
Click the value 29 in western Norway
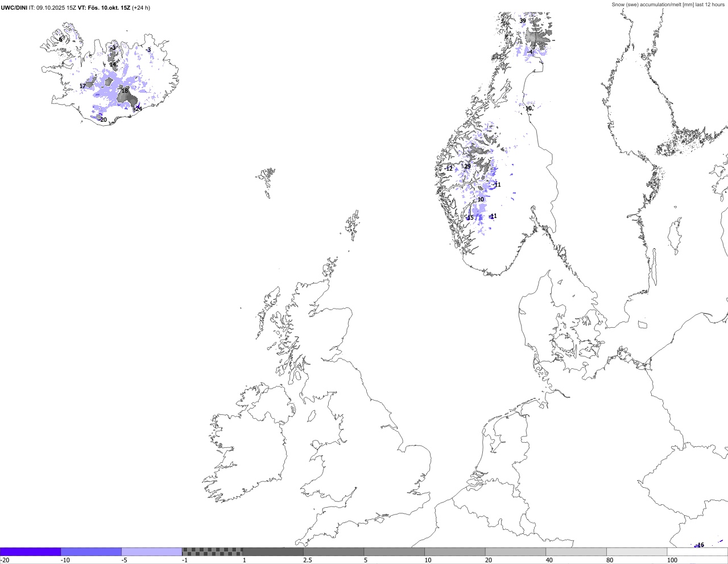pyautogui.click(x=468, y=167)
